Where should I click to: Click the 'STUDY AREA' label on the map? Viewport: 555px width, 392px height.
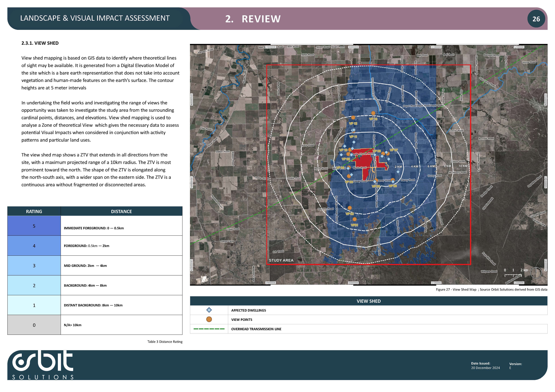pos(281,260)
